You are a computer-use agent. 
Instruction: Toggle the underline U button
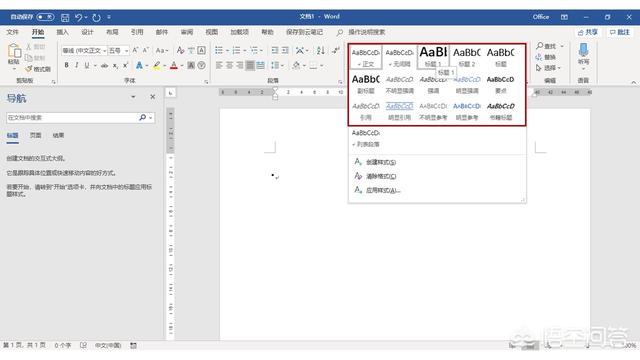pos(87,65)
